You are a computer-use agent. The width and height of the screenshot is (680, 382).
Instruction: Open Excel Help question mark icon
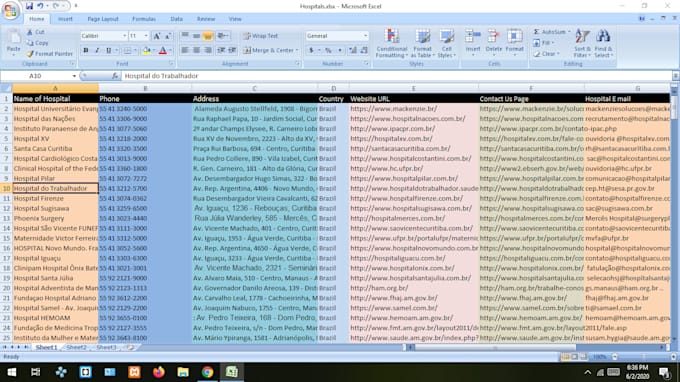pyautogui.click(x=642, y=19)
